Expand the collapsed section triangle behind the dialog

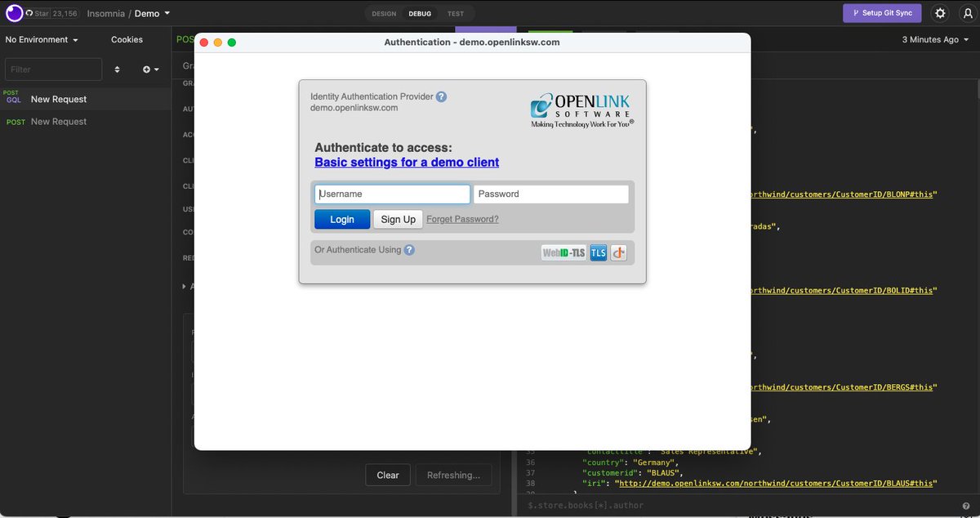coord(185,287)
